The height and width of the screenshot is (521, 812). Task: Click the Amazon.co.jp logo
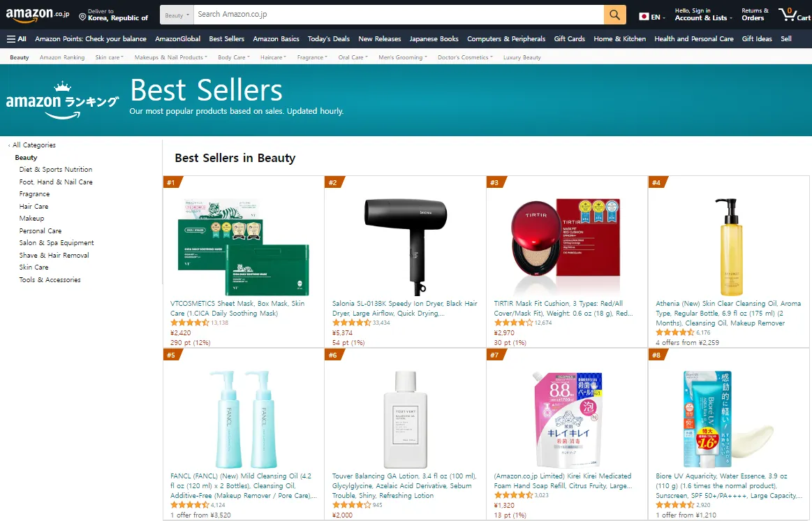coord(37,15)
